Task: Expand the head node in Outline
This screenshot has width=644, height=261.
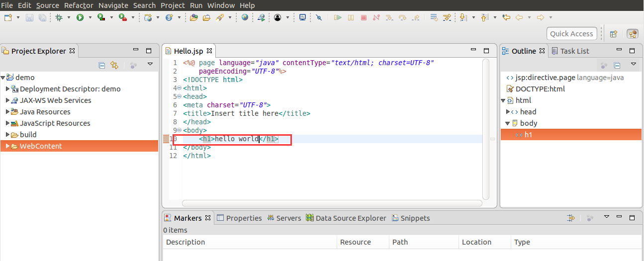Action: (508, 112)
